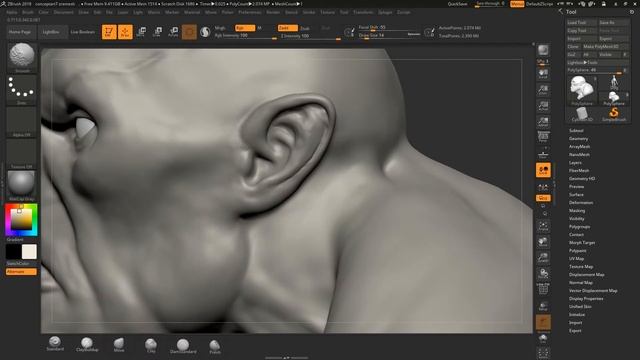Expand the Masking subpalette

coord(577,211)
